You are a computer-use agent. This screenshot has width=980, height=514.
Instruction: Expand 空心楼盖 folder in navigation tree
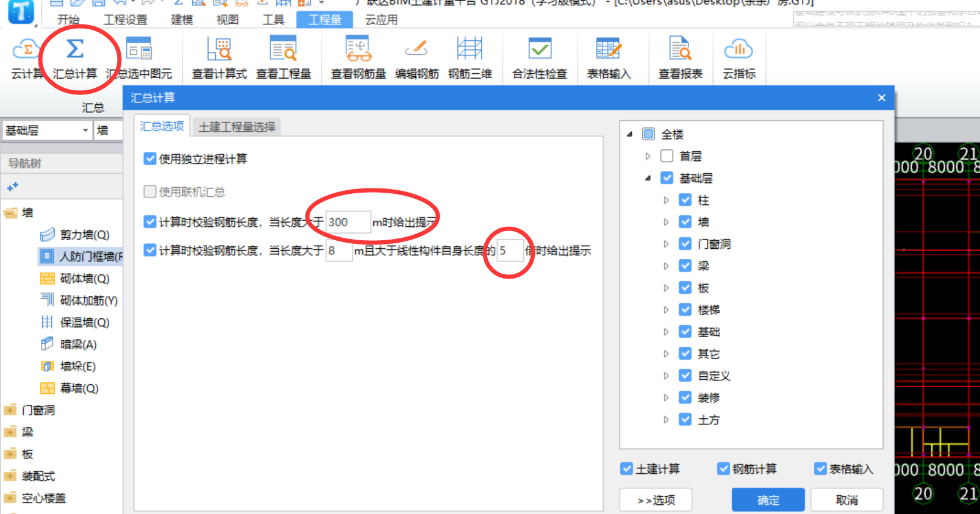tap(10, 498)
